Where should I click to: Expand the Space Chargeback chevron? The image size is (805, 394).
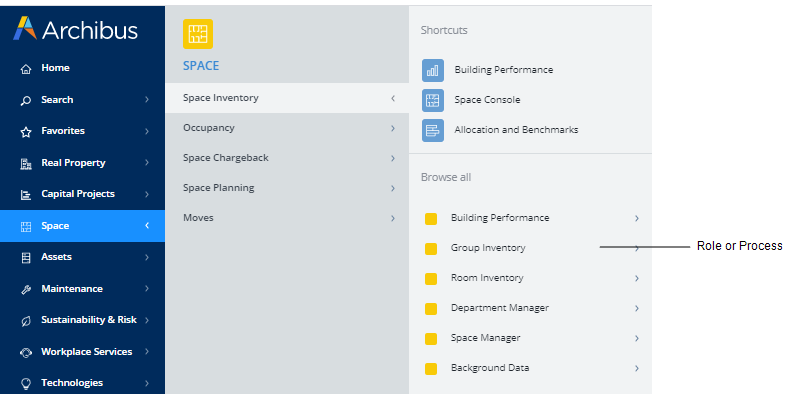[x=393, y=158]
